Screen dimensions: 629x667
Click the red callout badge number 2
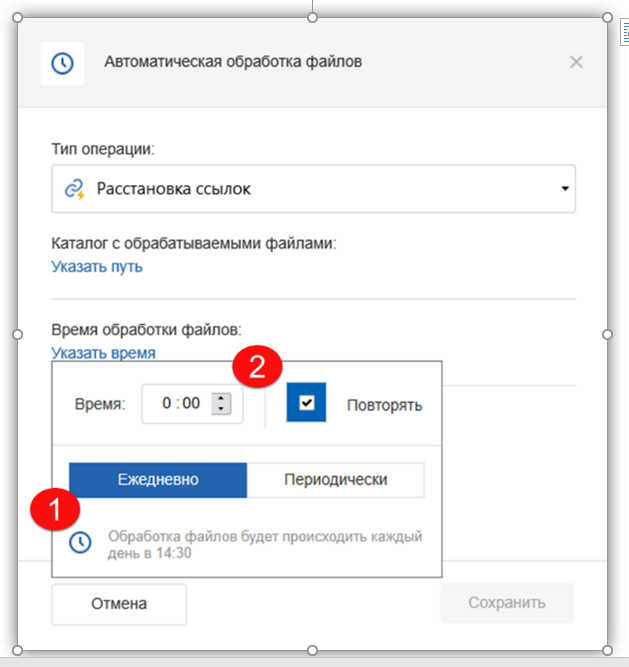click(x=257, y=368)
